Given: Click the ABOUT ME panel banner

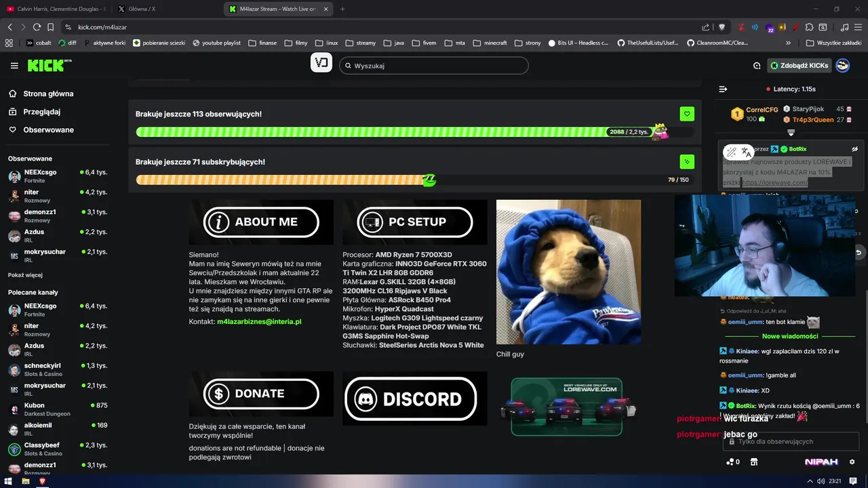Looking at the screenshot, I should (261, 222).
